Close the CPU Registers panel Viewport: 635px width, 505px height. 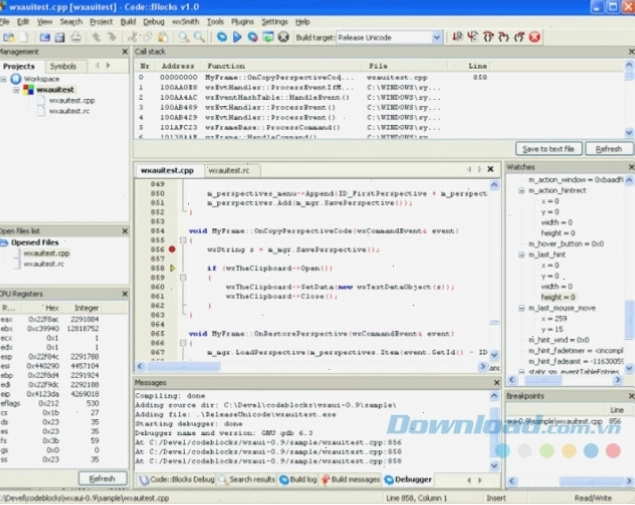click(x=125, y=294)
